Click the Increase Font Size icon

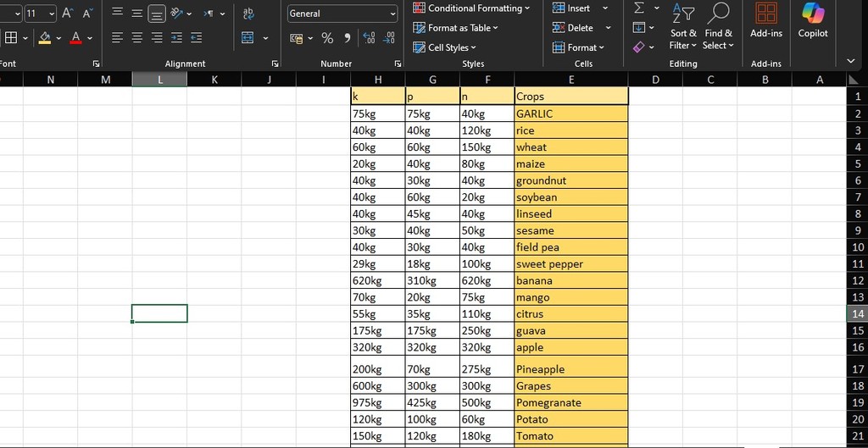(x=67, y=14)
